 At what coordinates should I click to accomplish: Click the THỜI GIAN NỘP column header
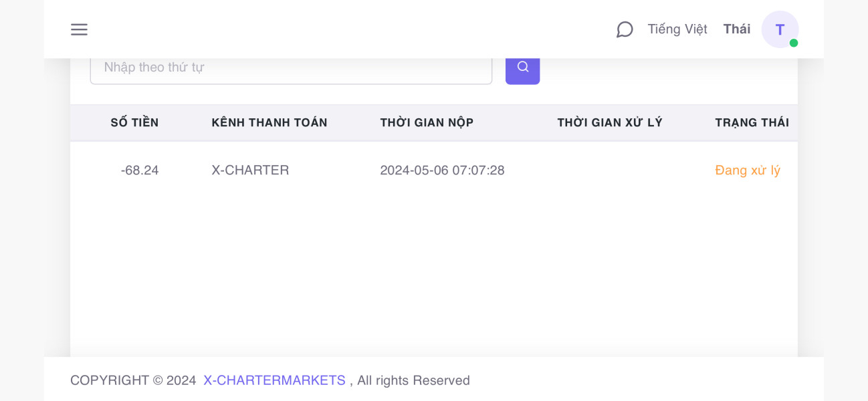(x=427, y=122)
